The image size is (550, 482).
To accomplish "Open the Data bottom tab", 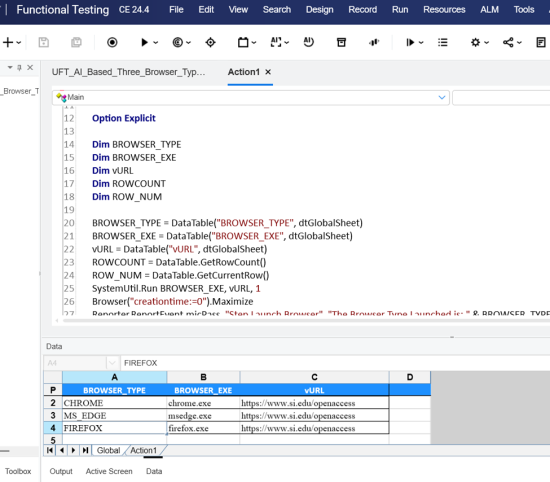I will point(154,471).
